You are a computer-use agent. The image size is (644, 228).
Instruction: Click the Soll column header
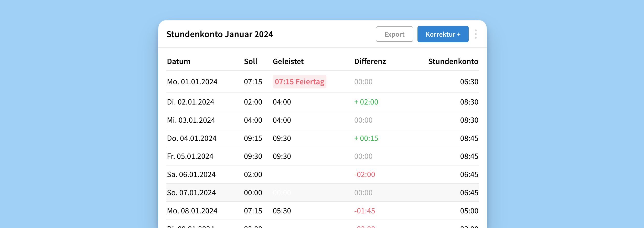coord(250,61)
